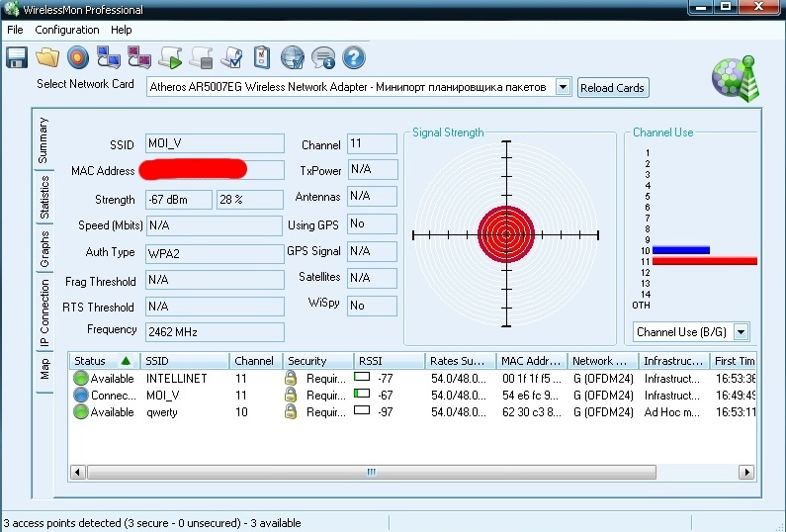Sort list by the Status column header
The image size is (786, 532).
pyautogui.click(x=103, y=361)
